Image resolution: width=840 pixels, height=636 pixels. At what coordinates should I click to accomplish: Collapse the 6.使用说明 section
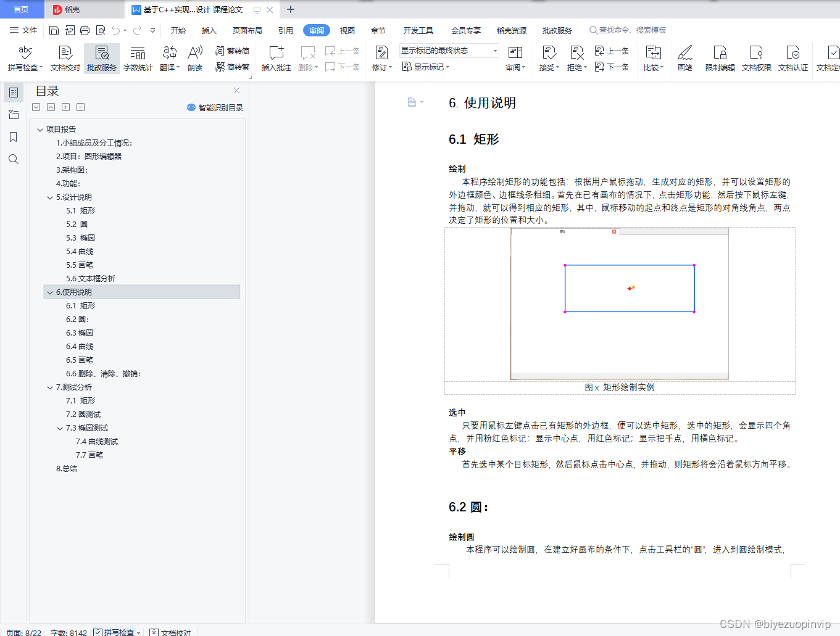(x=50, y=292)
